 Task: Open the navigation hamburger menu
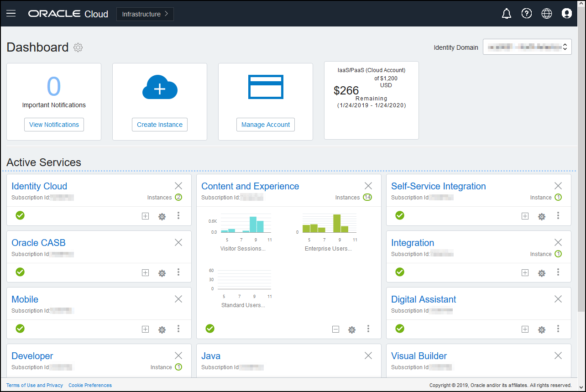pos(11,13)
